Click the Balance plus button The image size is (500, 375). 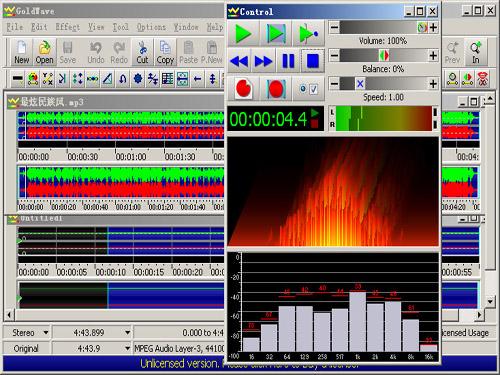pyautogui.click(x=433, y=55)
